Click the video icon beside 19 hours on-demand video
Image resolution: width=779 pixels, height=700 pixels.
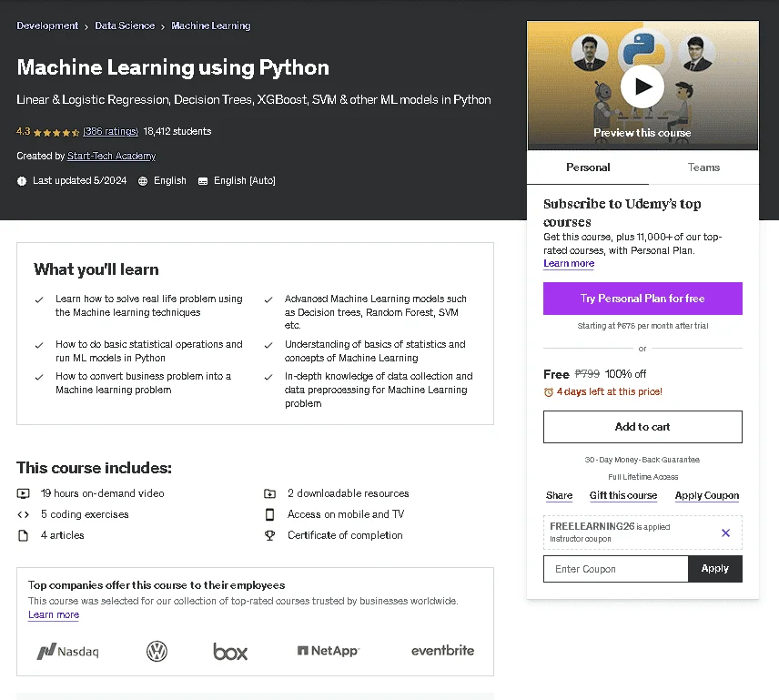click(x=24, y=493)
